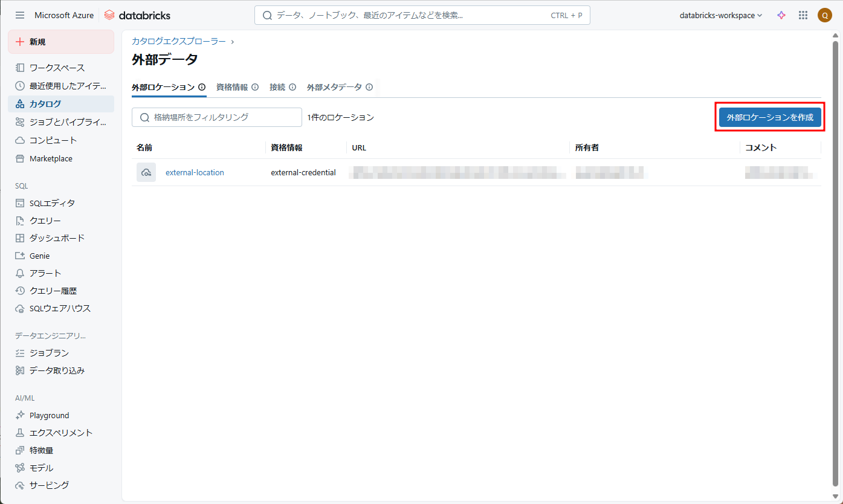Click the 新規 create button

60,42
